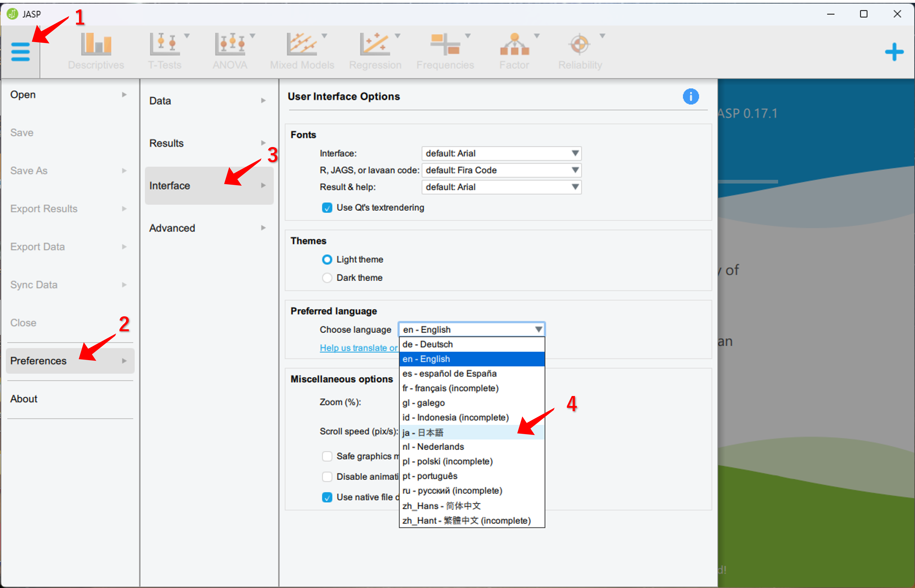Screen dimensions: 915x588
Task: Click Help us translate link
Action: [359, 348]
